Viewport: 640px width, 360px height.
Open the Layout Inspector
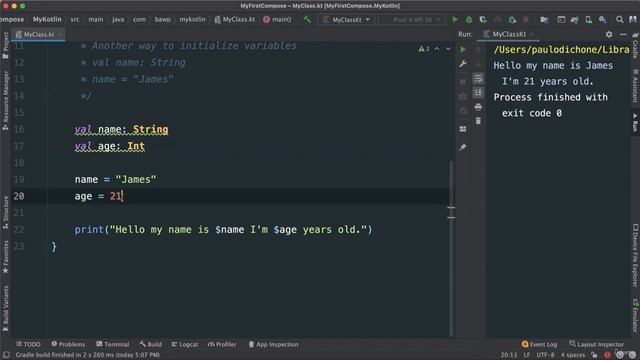[x=596, y=344]
